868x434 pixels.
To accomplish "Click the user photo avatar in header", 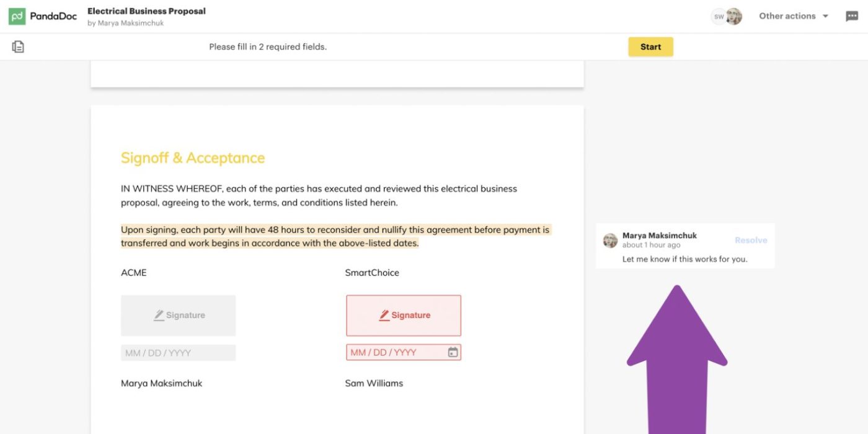I will click(x=734, y=17).
